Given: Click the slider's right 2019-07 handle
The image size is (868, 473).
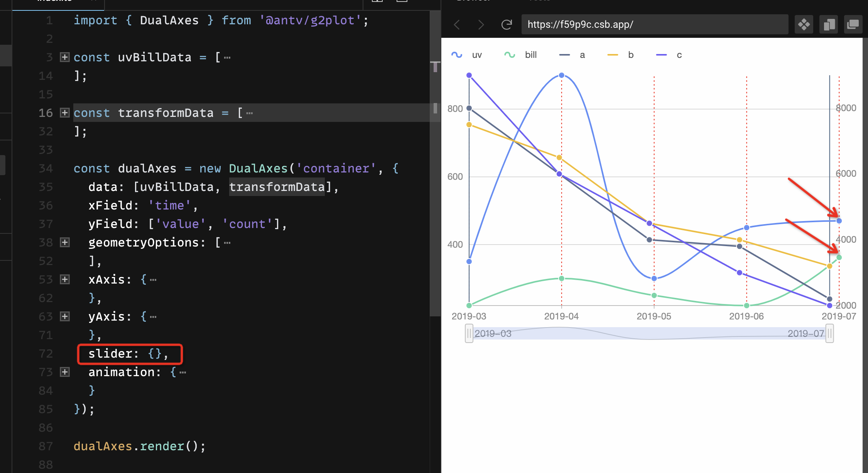Looking at the screenshot, I should 829,333.
